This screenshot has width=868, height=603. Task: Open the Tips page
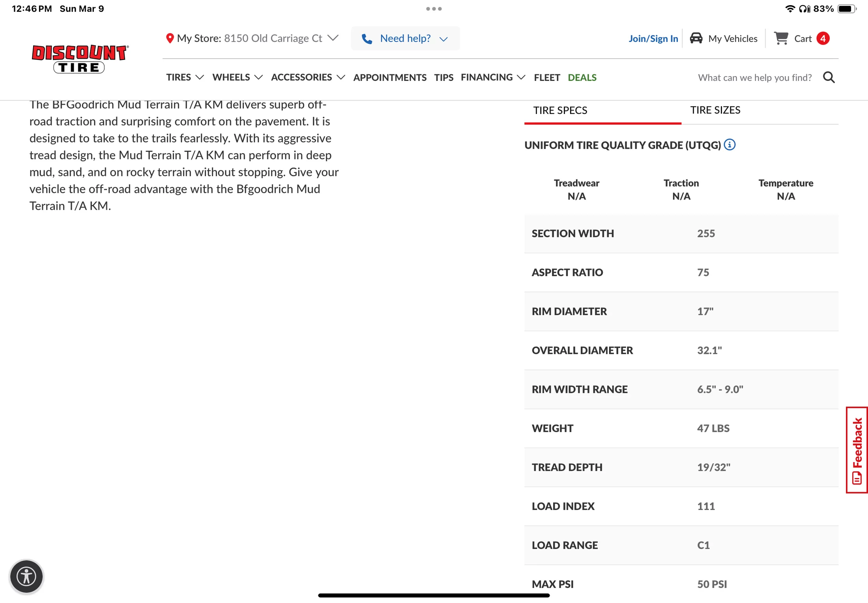pyautogui.click(x=444, y=77)
